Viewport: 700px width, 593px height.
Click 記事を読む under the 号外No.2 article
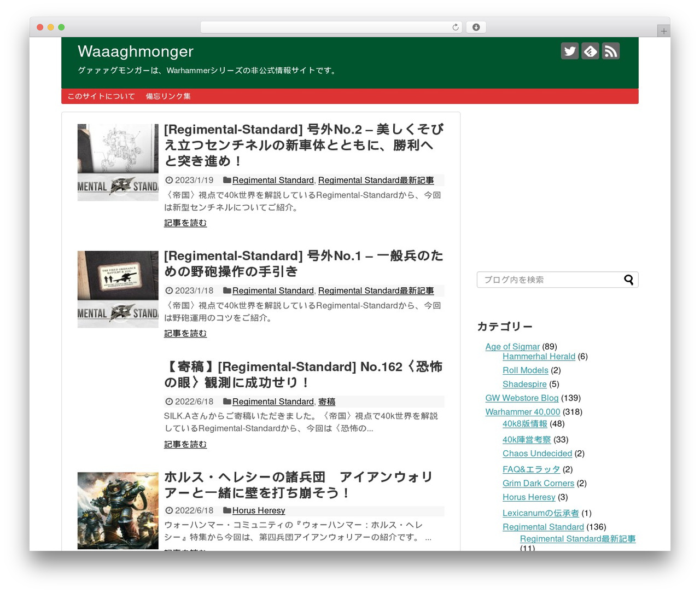(x=185, y=223)
